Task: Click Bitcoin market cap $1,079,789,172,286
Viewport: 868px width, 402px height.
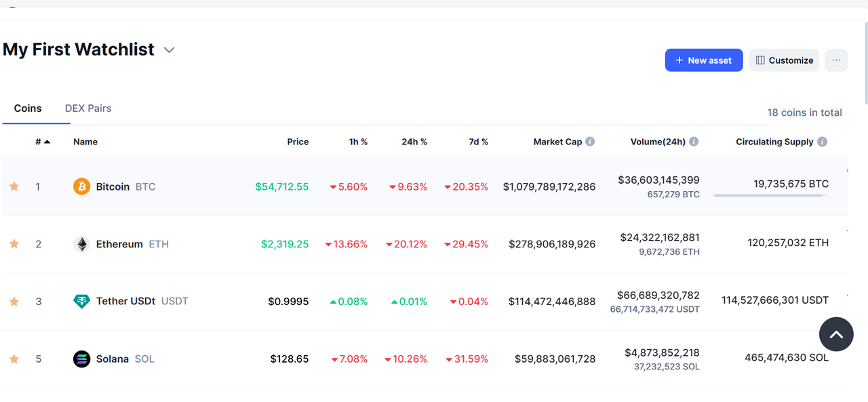Action: [x=549, y=186]
